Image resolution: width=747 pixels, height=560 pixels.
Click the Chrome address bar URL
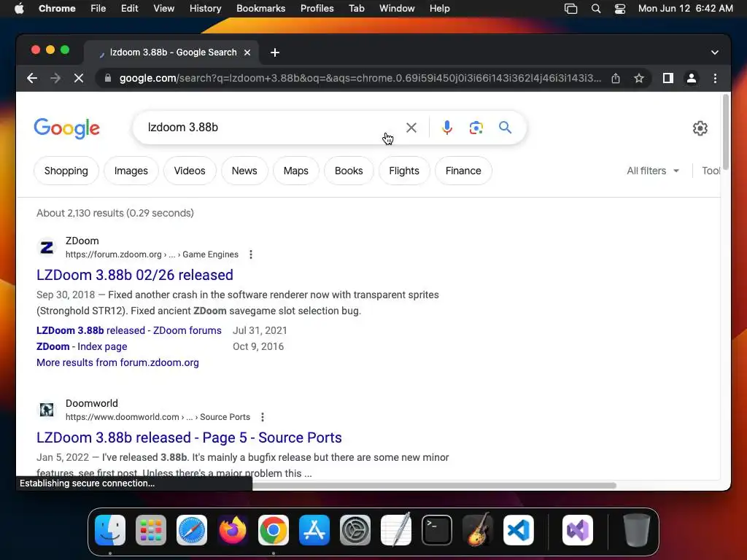pyautogui.click(x=360, y=78)
